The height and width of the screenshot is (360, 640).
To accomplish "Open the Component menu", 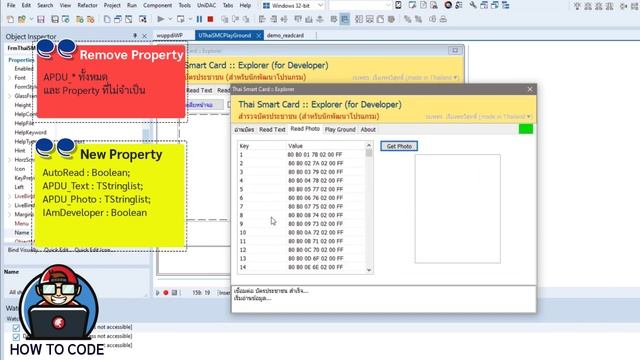I will click(158, 5).
